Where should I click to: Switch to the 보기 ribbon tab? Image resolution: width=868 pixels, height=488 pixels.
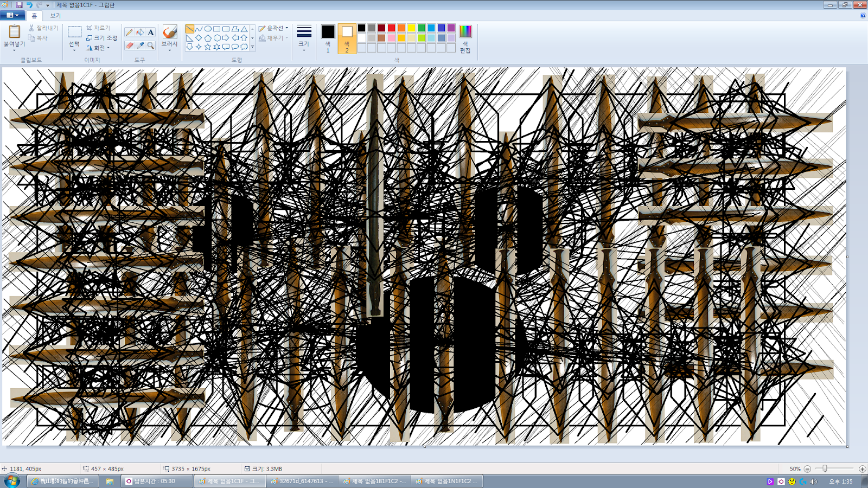tap(55, 16)
